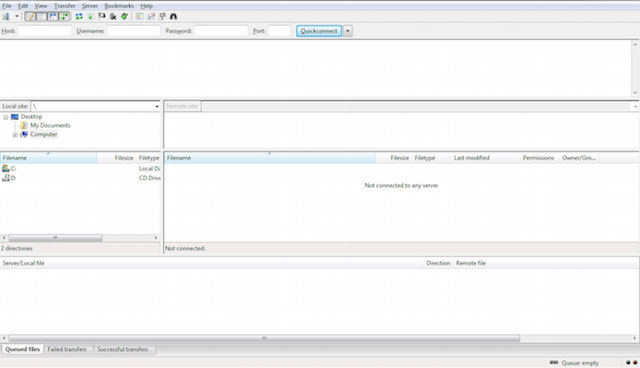Focus the Password input field
Viewport: 640px width, 368px height.
pyautogui.click(x=221, y=31)
